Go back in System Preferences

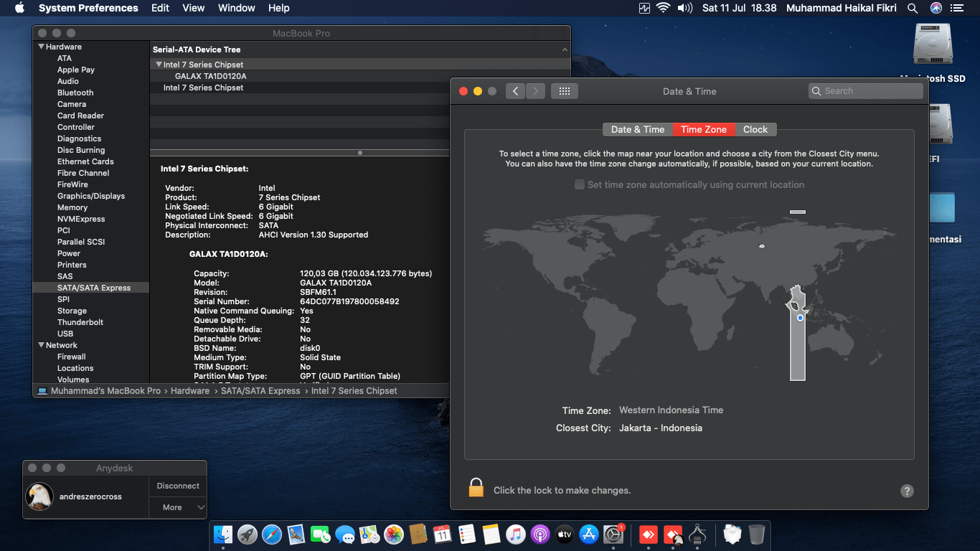(515, 91)
